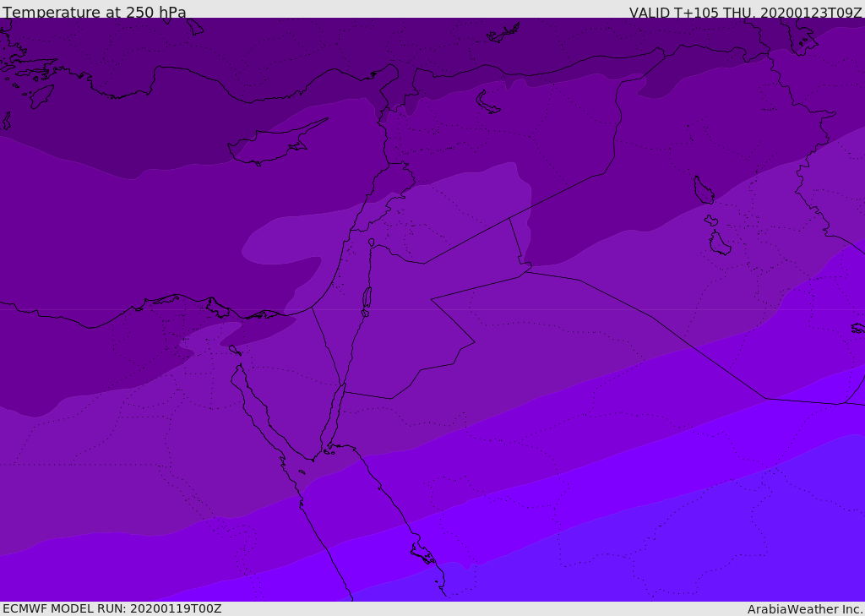Screen dimensions: 865x616
Task: Click the Dead Sea outline on the map
Action: coord(367,302)
